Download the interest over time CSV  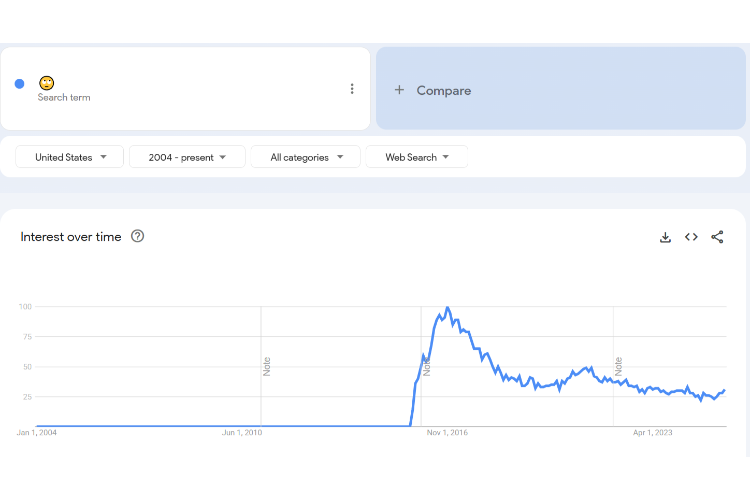click(665, 237)
